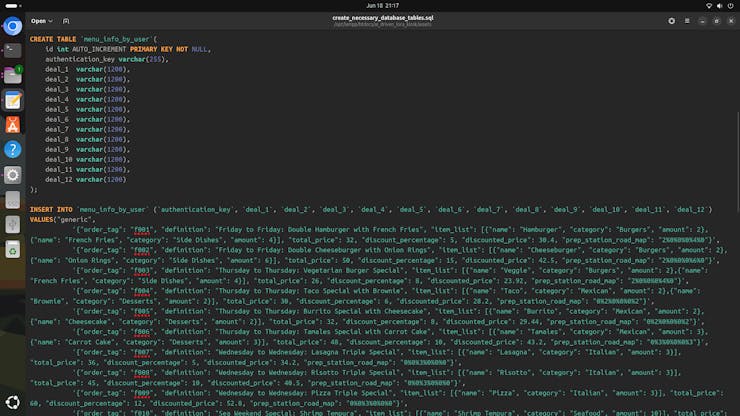Click the deal_3 varchar(1200) line
The height and width of the screenshot is (416, 740).
87,89
